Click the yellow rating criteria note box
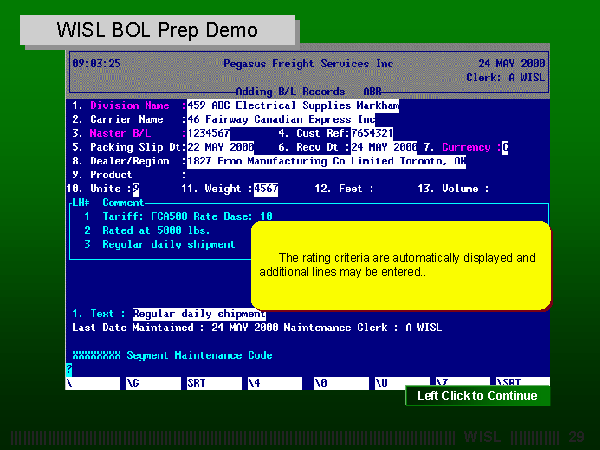Viewport: 600px width, 450px height. click(399, 266)
